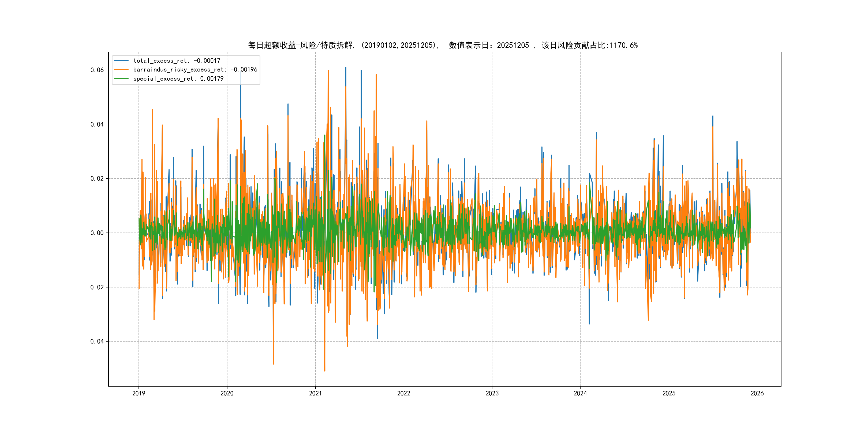Click the 0.06 y-axis tick label
This screenshot has height=434, width=868.
click(x=97, y=70)
